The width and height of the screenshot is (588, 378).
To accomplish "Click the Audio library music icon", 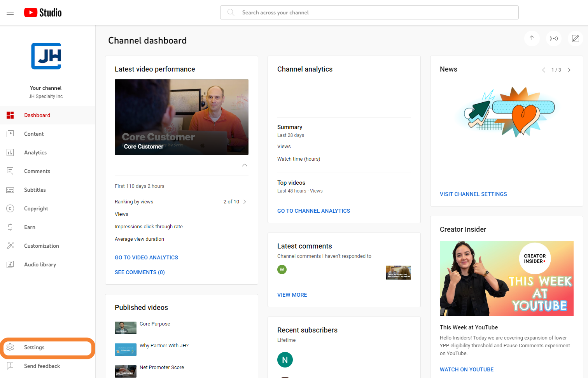I will click(x=10, y=264).
